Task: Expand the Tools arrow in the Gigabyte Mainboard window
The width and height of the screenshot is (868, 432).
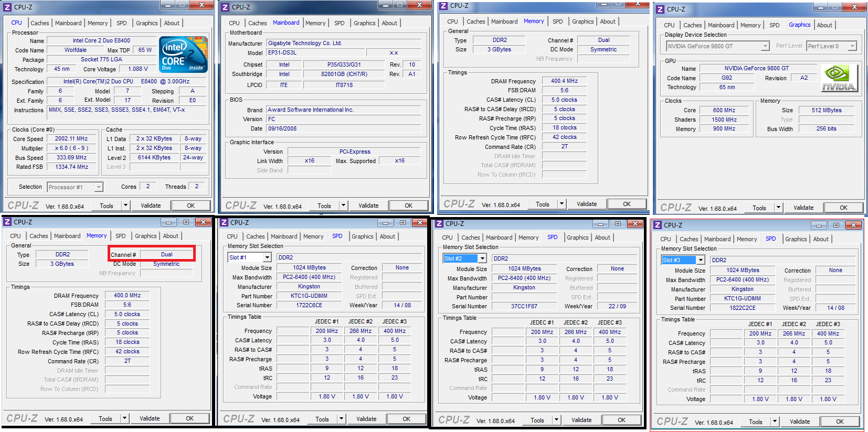Action: tap(343, 206)
